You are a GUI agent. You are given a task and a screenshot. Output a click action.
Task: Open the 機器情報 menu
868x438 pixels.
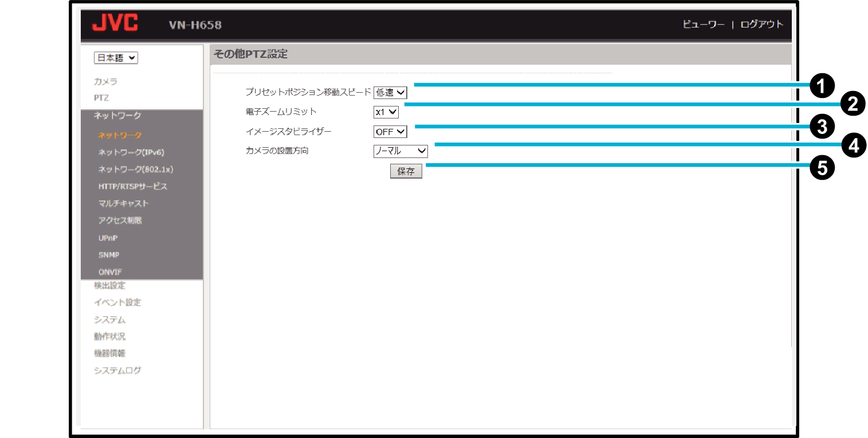(109, 353)
